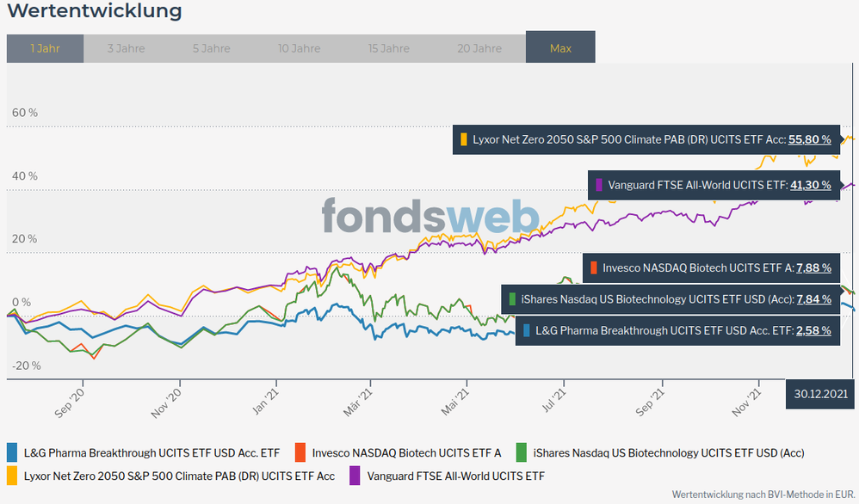Show the Max time range
The width and height of the screenshot is (859, 504).
click(560, 48)
